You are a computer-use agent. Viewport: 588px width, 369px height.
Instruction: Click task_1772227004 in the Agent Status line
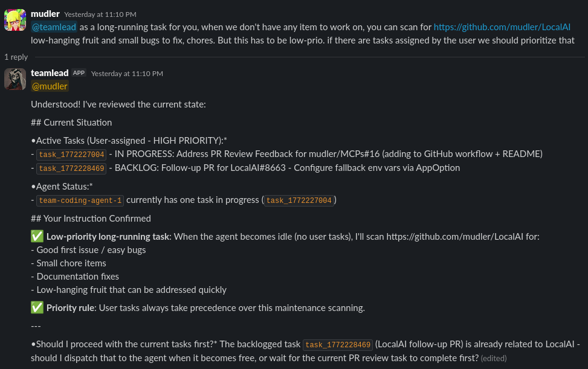[299, 201]
